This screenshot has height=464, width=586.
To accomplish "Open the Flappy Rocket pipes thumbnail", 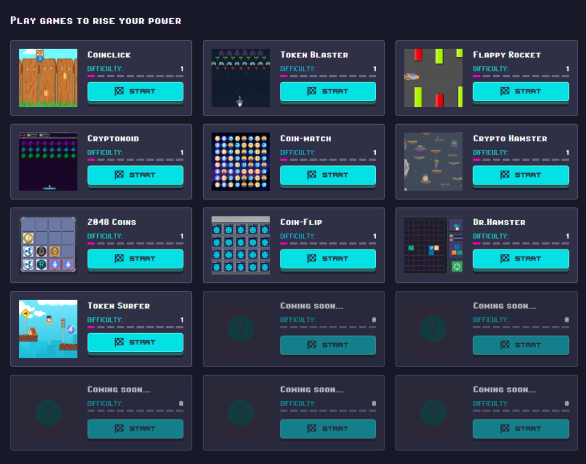I will click(x=433, y=78).
